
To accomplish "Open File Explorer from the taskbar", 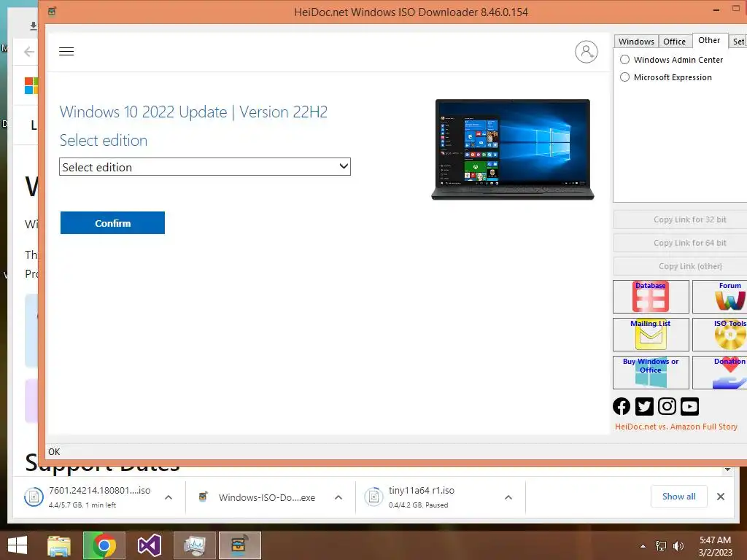I will (x=59, y=545).
